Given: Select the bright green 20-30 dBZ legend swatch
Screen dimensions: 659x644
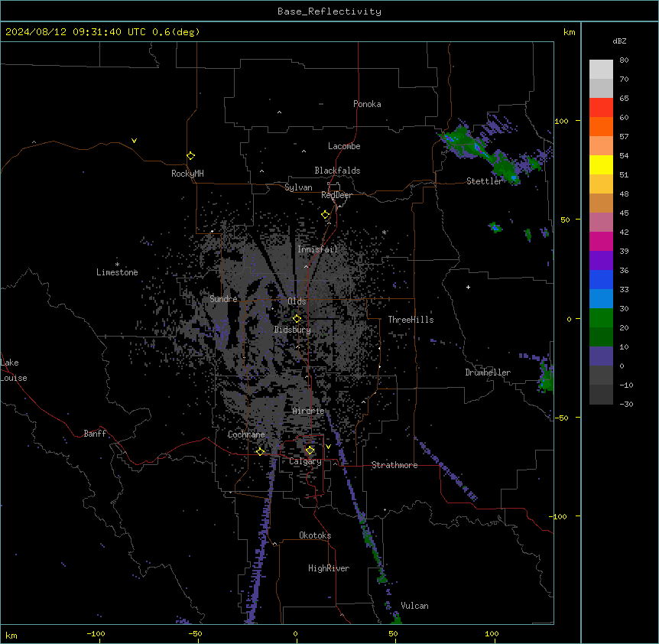Looking at the screenshot, I should pos(601,318).
